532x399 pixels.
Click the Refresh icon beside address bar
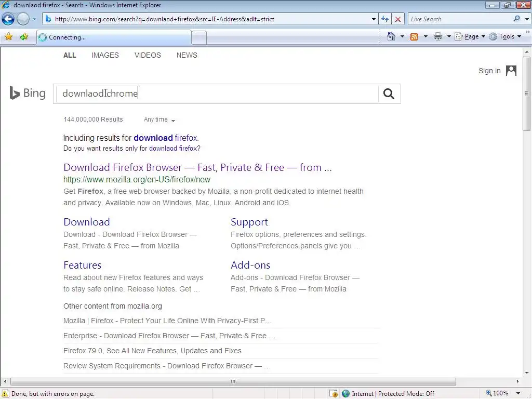[x=385, y=19]
